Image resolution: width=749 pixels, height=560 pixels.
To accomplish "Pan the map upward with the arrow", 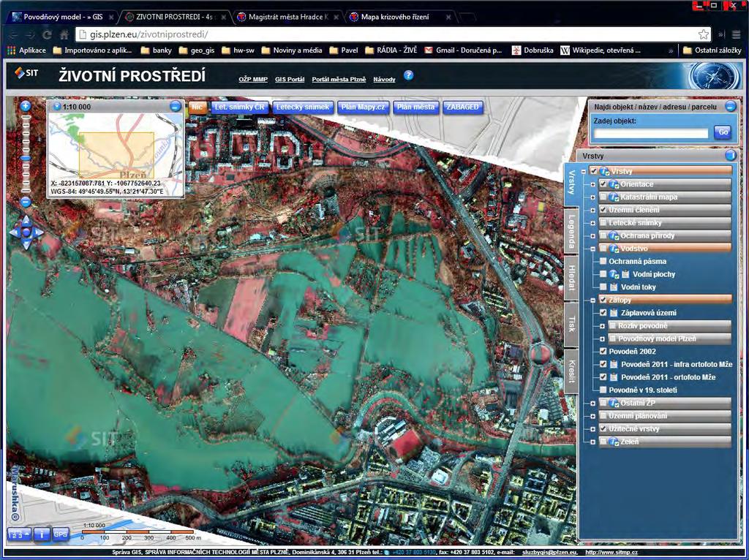I will (x=26, y=220).
